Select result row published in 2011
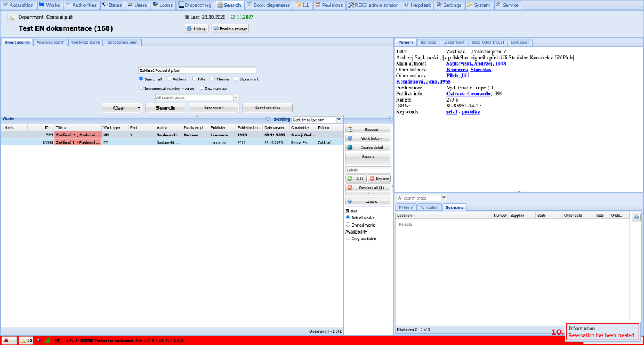The width and height of the screenshot is (644, 345). tap(172, 142)
